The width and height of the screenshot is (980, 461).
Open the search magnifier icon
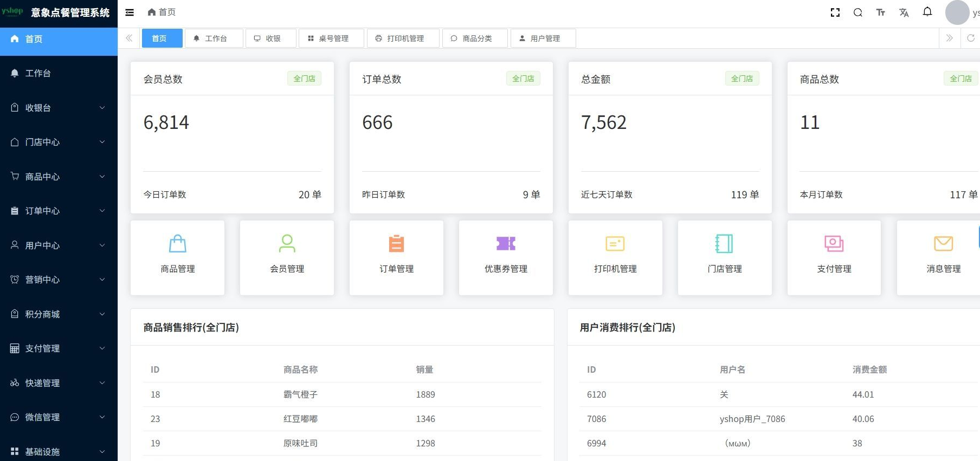coord(857,12)
